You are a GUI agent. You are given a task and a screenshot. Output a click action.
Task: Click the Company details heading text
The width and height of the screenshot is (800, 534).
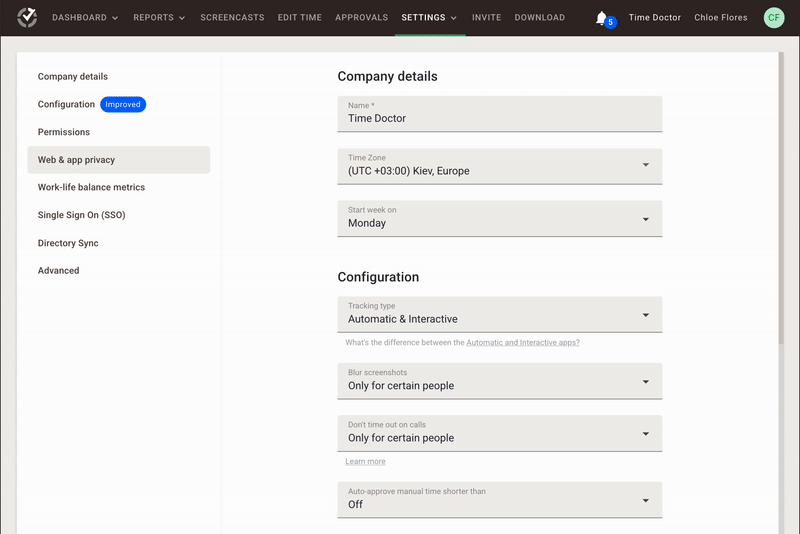(x=387, y=77)
